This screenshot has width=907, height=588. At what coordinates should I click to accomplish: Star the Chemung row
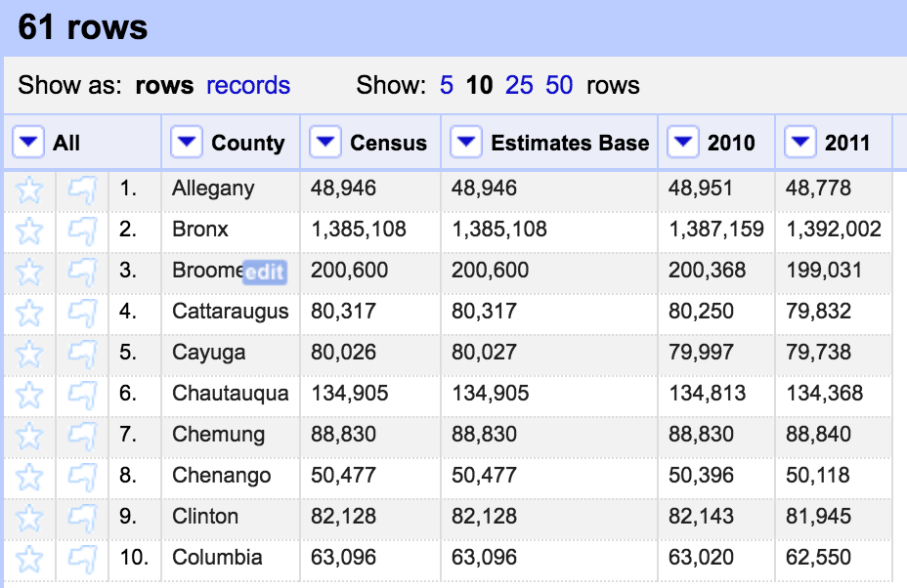(x=30, y=436)
